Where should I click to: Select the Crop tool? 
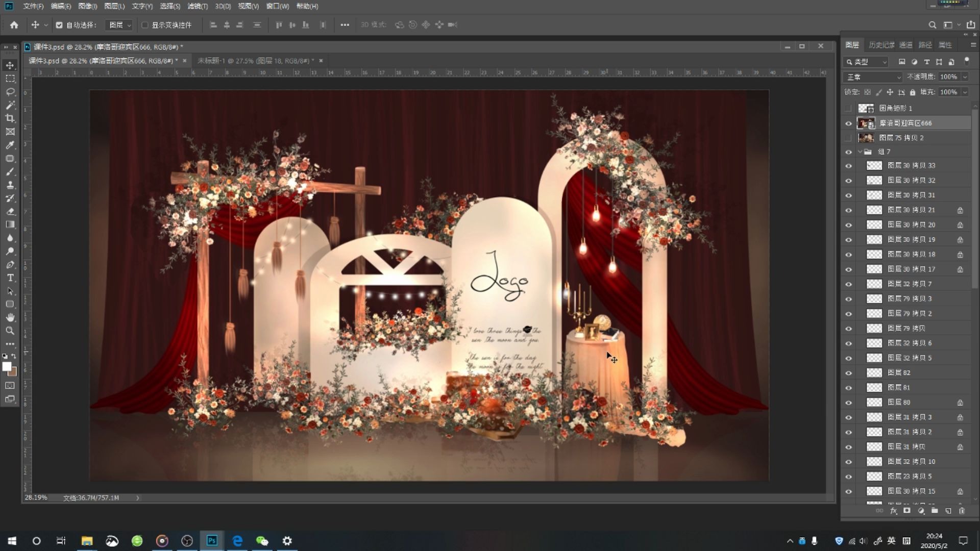click(x=10, y=118)
